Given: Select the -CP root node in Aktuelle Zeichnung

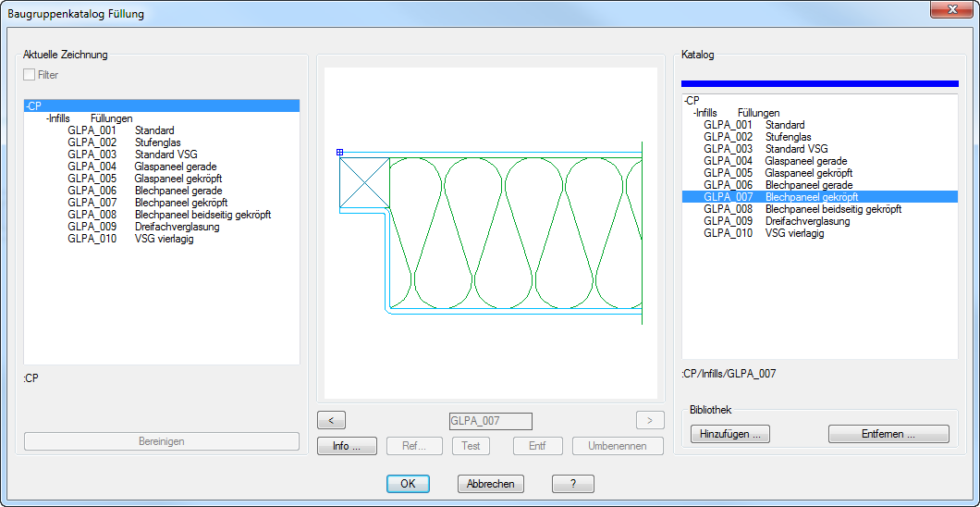Looking at the screenshot, I should [34, 106].
